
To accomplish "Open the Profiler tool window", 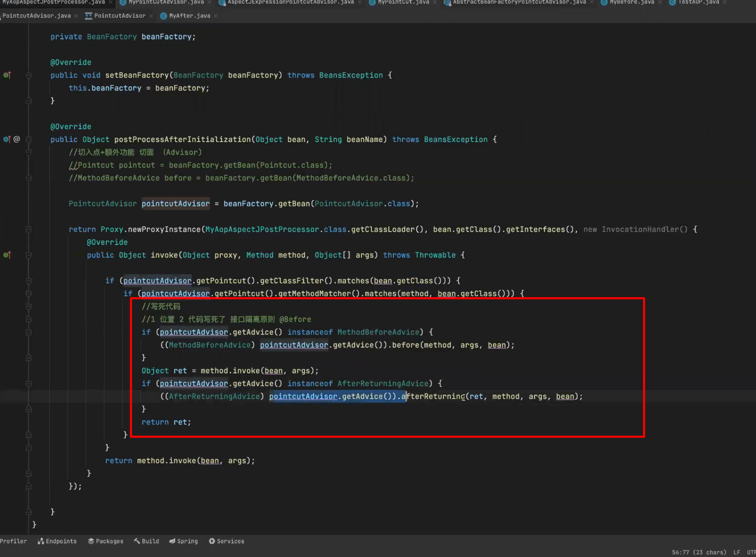I will 13,541.
